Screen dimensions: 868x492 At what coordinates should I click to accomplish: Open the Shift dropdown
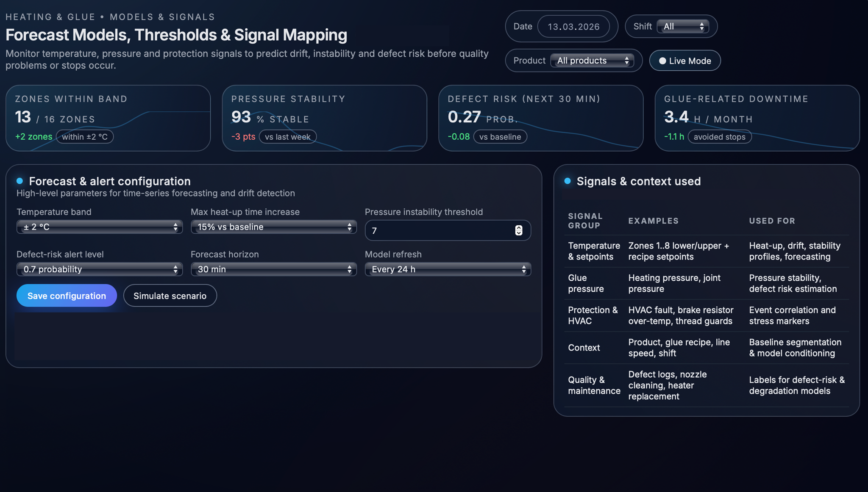[682, 26]
